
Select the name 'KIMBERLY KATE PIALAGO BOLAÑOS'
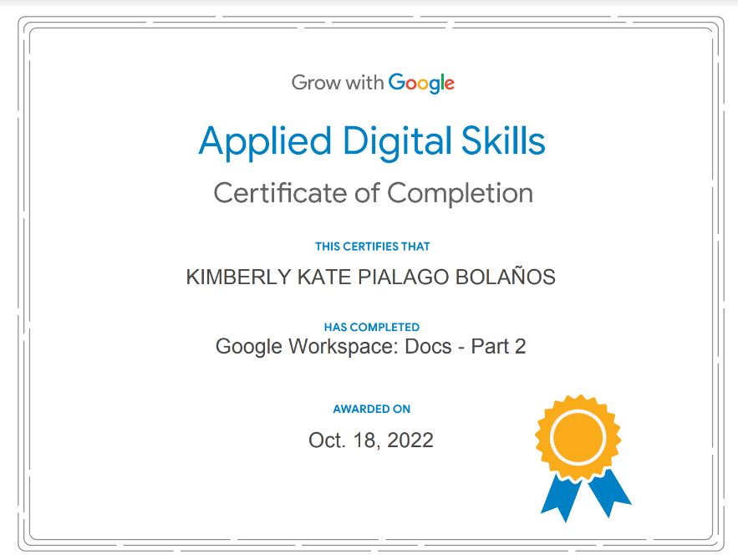371,277
